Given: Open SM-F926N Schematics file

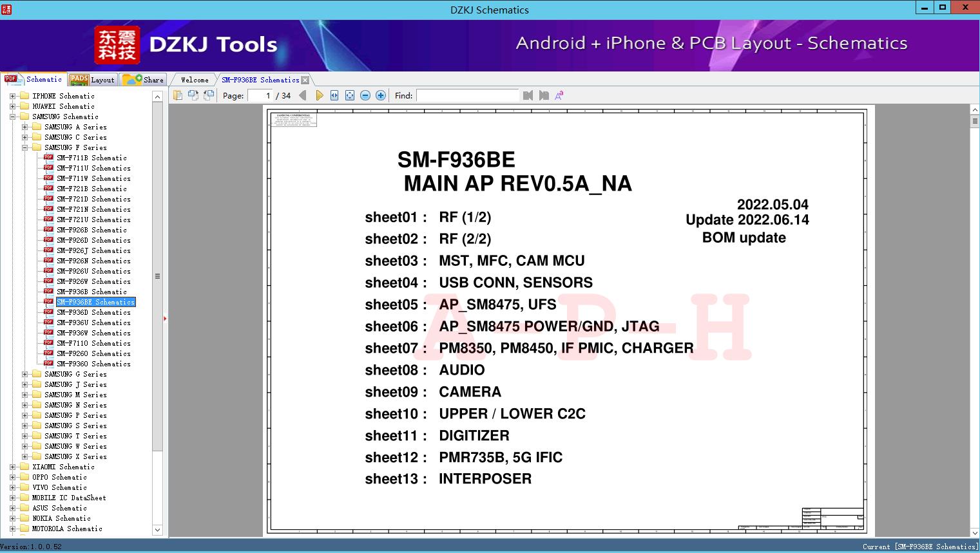Looking at the screenshot, I should (93, 261).
